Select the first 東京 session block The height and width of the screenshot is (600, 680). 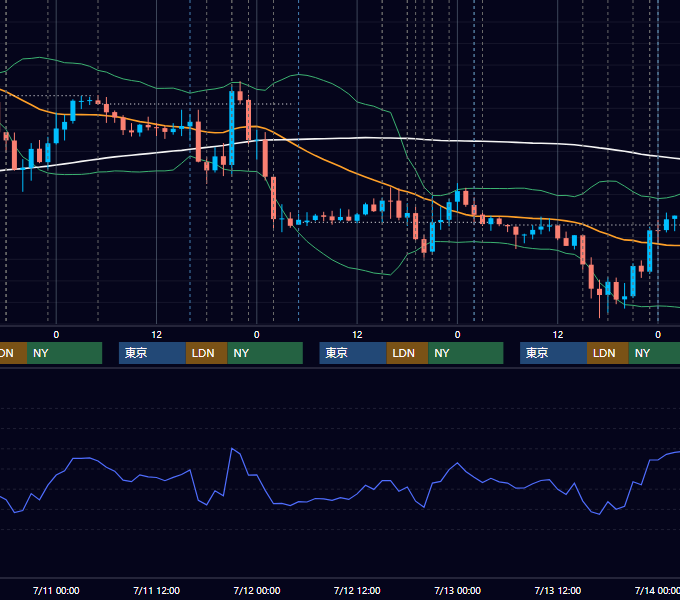tap(152, 353)
